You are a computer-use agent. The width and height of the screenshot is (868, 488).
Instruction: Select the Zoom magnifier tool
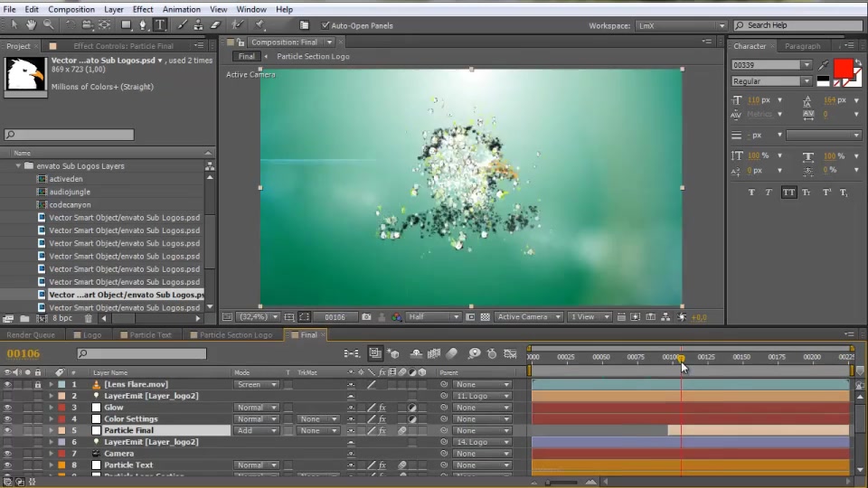(49, 25)
